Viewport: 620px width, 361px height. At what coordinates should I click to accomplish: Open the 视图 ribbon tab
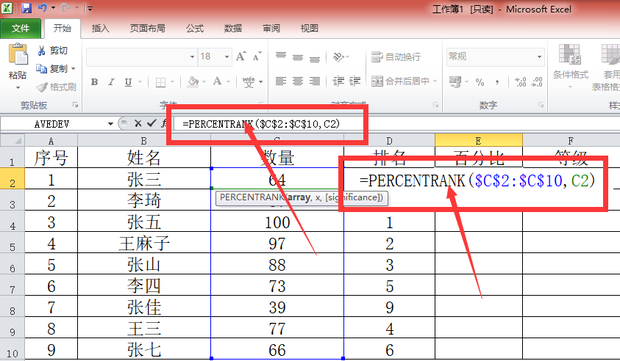(x=309, y=28)
